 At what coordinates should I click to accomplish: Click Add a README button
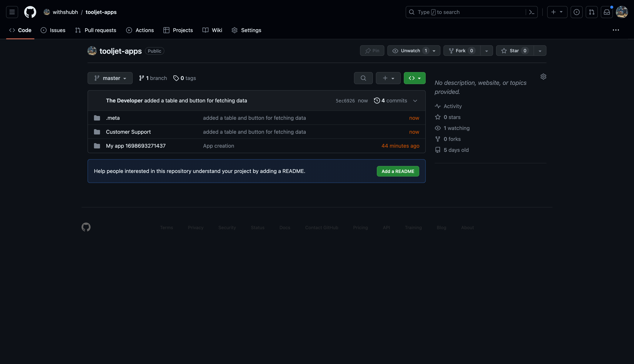tap(398, 171)
